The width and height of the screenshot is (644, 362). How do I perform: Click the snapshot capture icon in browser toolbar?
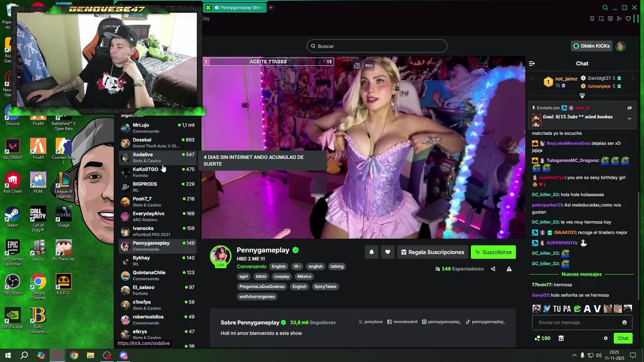601,19
